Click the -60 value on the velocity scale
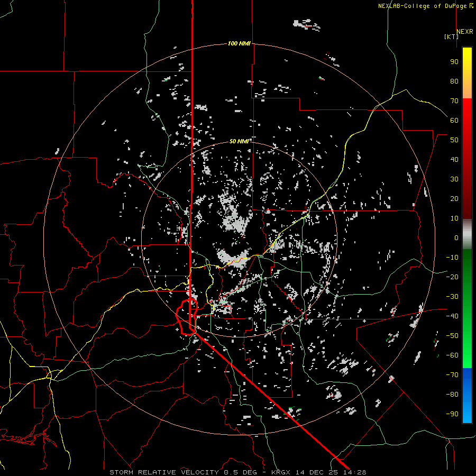This screenshot has width=476, height=476. tap(452, 355)
